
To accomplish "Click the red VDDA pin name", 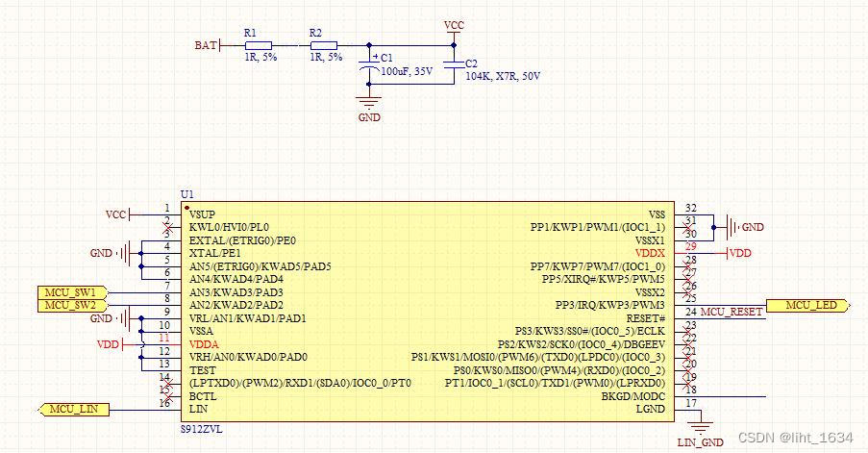I will [x=204, y=344].
